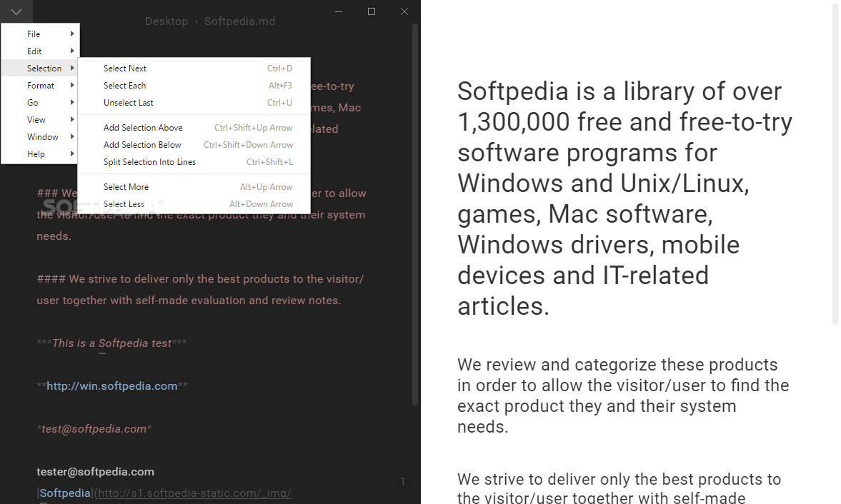The width and height of the screenshot is (841, 504).
Task: Expand the View submenu arrow
Action: (x=72, y=119)
